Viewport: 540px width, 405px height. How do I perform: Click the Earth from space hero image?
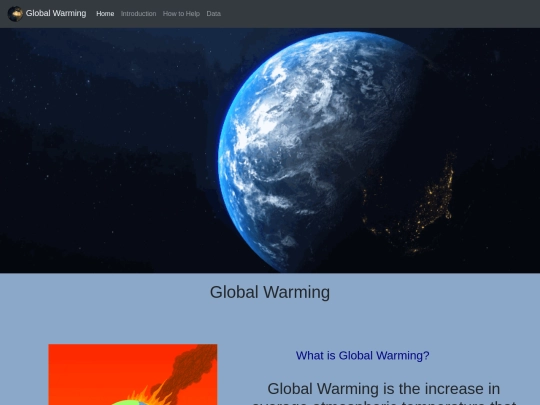pyautogui.click(x=270, y=150)
